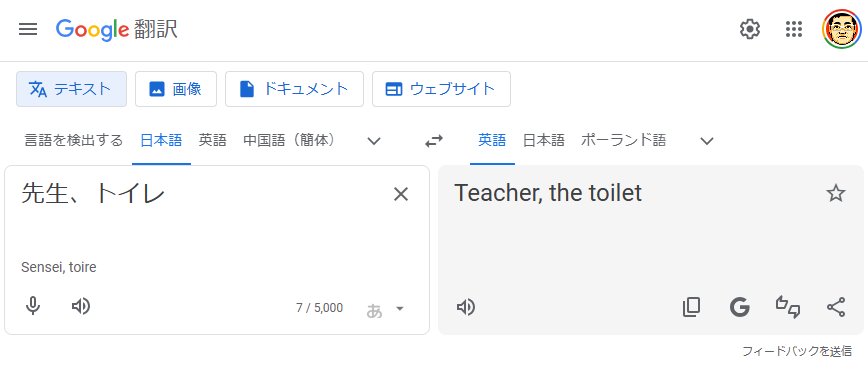The height and width of the screenshot is (367, 868).
Task: Share the translation
Action: tap(836, 307)
